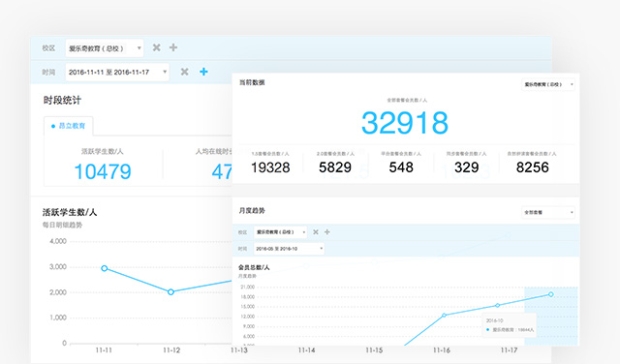
Task: Add campus in 月度趋势 panel with plus icon
Action: (327, 232)
